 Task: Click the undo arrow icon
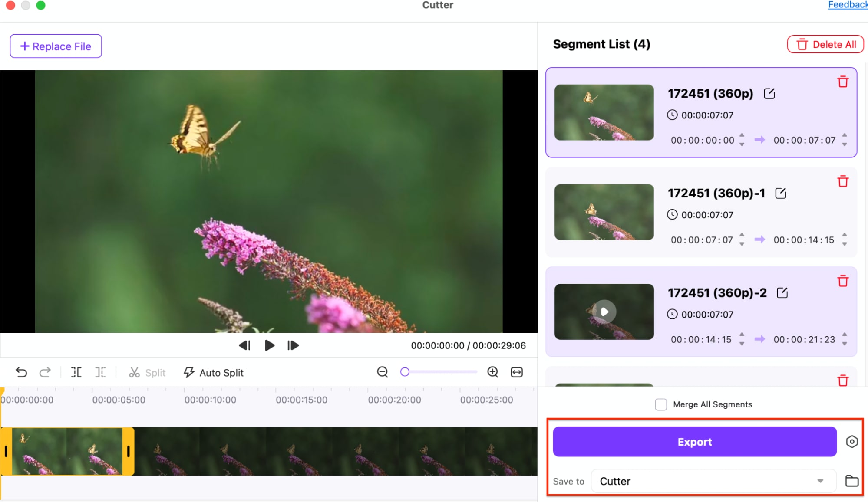(21, 372)
